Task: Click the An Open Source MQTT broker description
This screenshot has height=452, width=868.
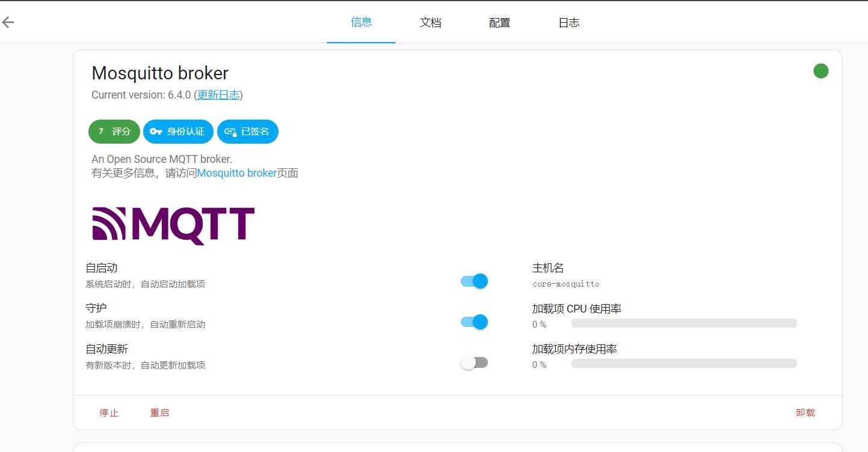Action: click(x=162, y=159)
